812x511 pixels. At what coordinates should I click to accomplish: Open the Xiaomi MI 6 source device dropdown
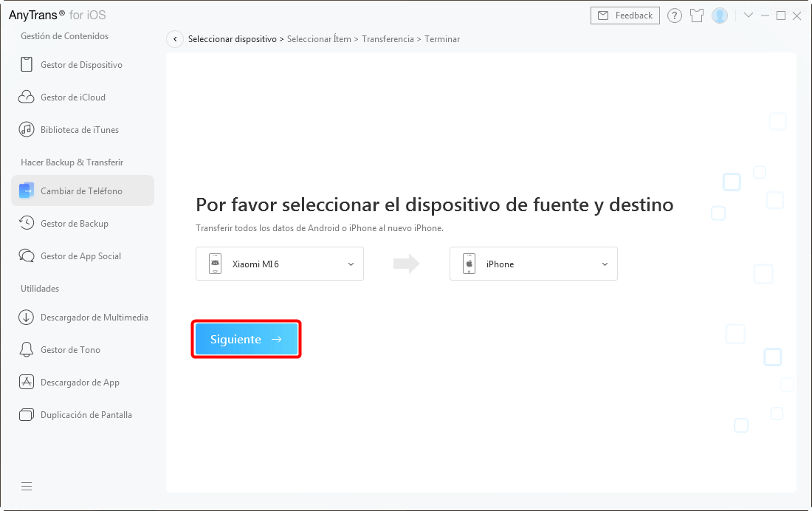point(279,264)
